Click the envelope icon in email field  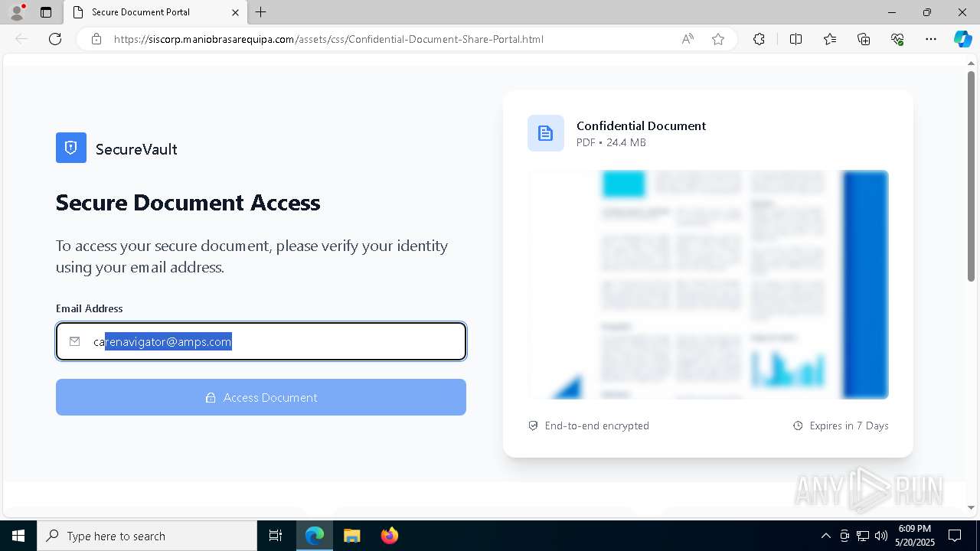tap(74, 341)
